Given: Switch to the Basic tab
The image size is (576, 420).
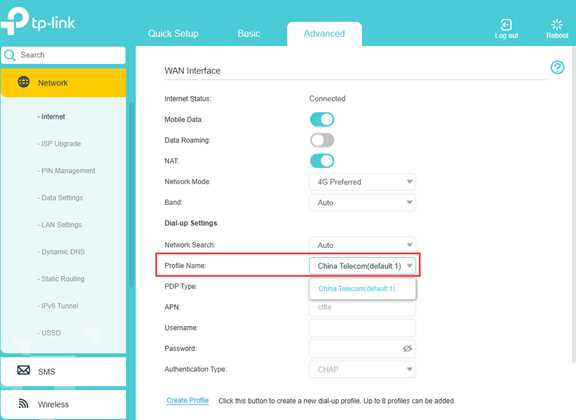Looking at the screenshot, I should [x=249, y=34].
